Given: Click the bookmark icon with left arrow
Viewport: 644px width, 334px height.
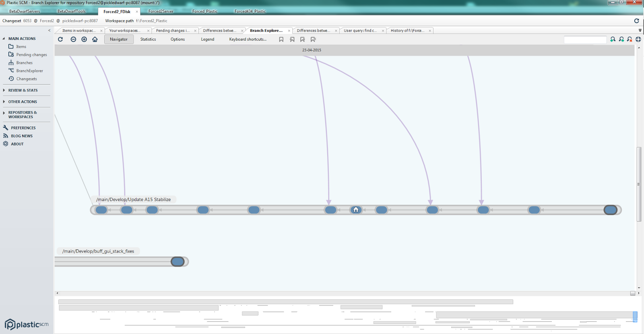Looking at the screenshot, I should [x=292, y=39].
